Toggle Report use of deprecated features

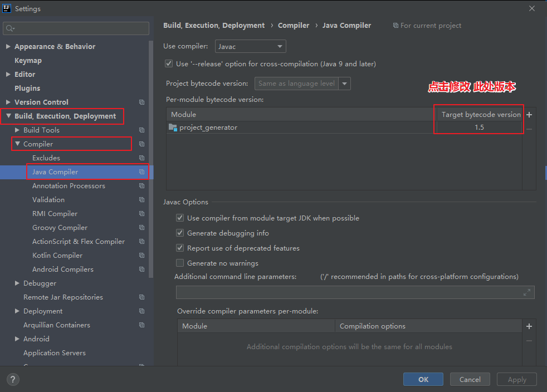(x=180, y=248)
